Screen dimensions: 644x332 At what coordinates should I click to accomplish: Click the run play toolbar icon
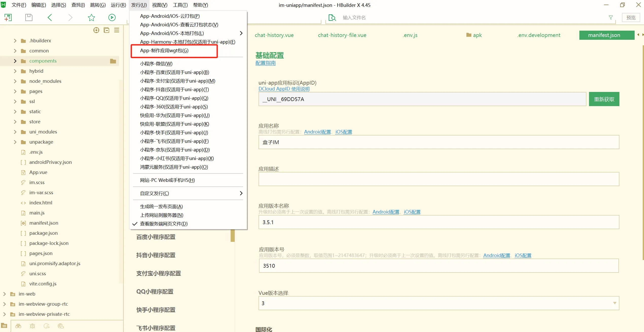pos(112,17)
